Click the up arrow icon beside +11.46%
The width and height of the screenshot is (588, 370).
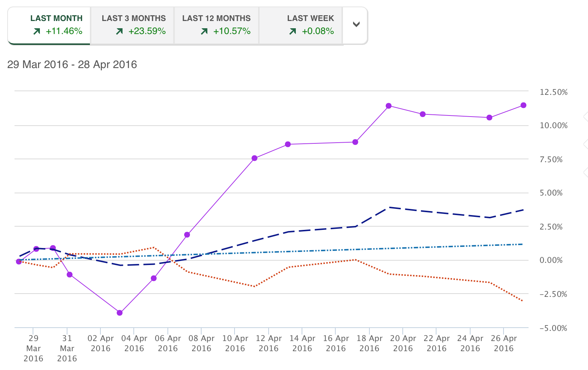[x=37, y=31]
